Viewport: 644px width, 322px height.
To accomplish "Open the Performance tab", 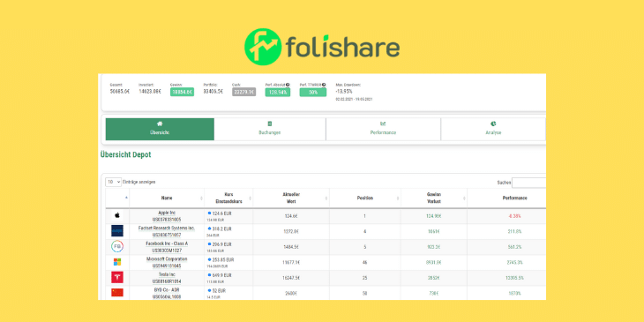I will coord(383,129).
